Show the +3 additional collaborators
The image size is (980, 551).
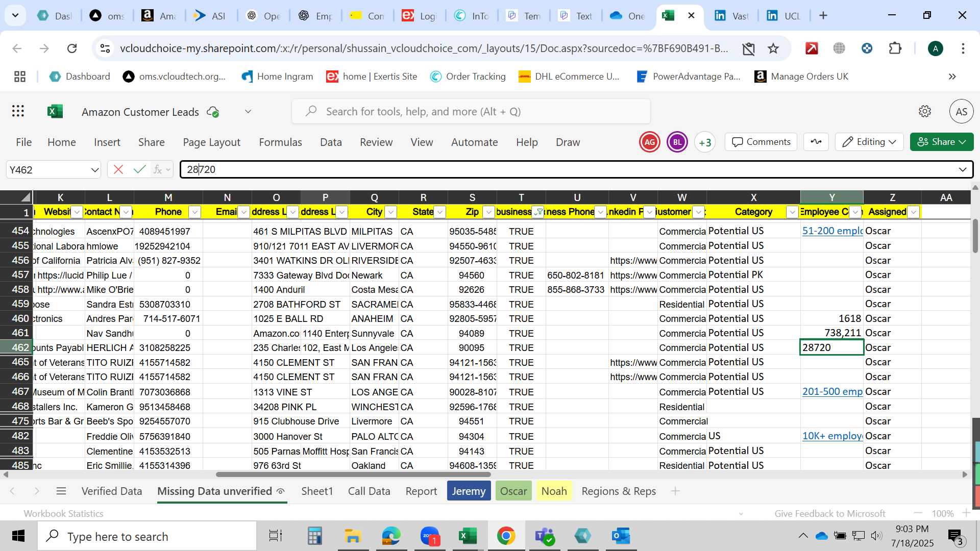[x=705, y=142]
